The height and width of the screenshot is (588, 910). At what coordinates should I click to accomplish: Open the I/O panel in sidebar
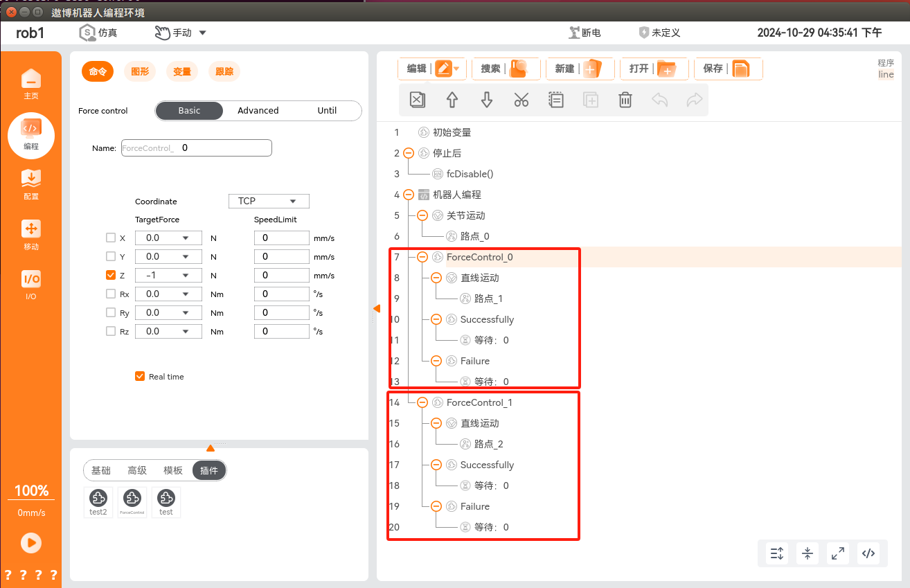(x=31, y=285)
